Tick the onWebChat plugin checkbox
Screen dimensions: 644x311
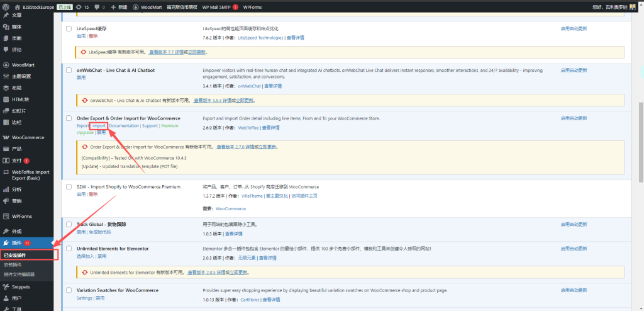[69, 71]
